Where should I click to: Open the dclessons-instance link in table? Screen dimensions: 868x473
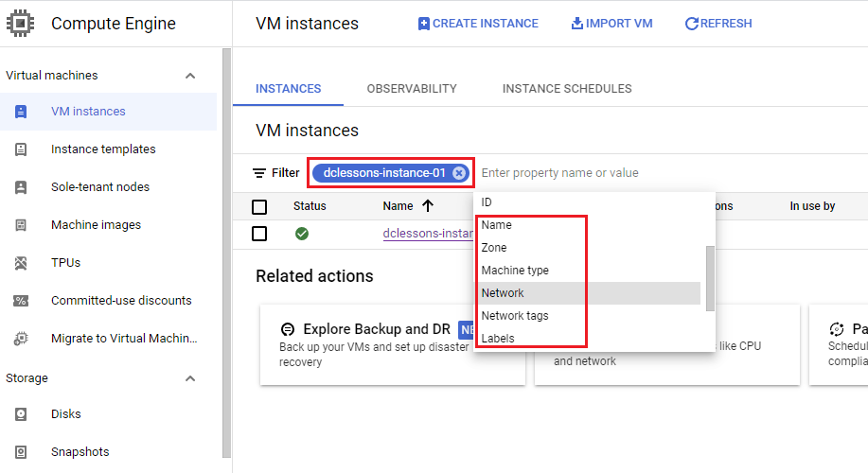(428, 234)
